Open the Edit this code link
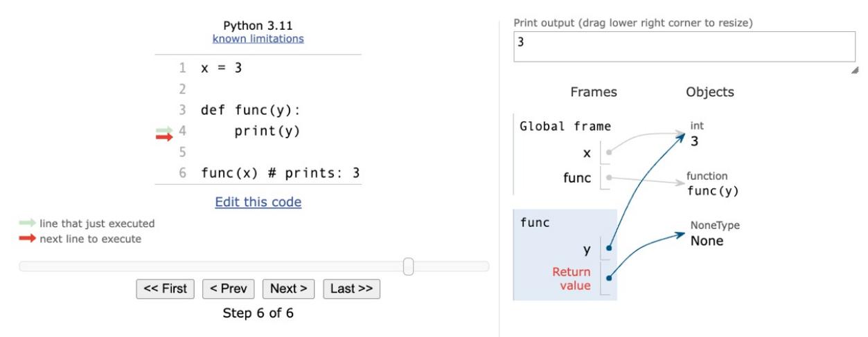The height and width of the screenshot is (337, 868). click(258, 202)
